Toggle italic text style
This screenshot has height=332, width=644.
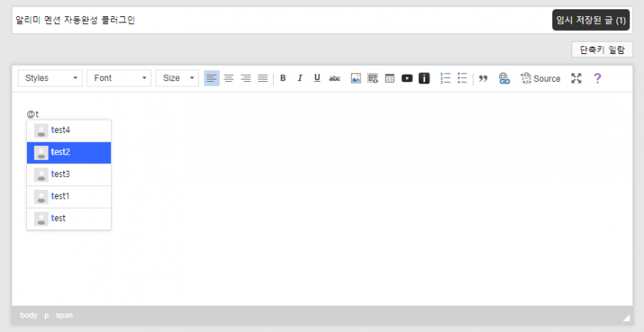click(300, 78)
